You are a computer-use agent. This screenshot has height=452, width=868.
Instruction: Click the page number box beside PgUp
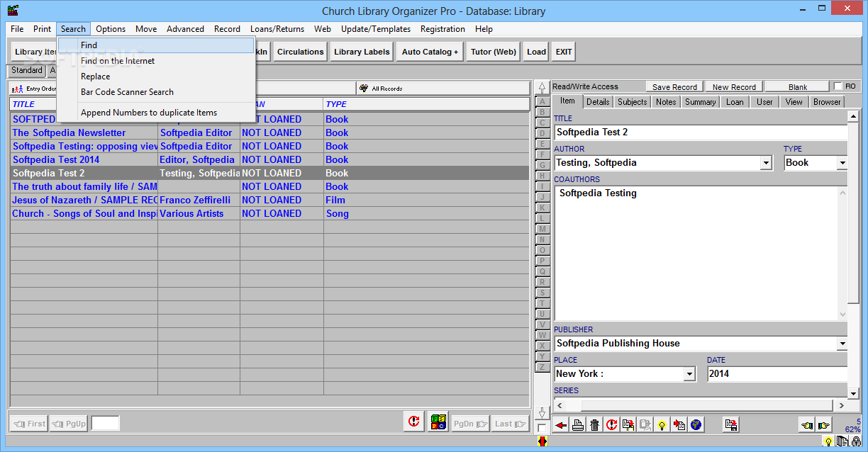[106, 424]
